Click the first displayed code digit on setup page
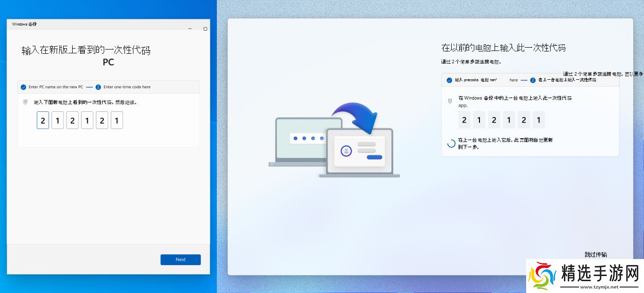Image resolution: width=644 pixels, height=293 pixels. coord(464,120)
